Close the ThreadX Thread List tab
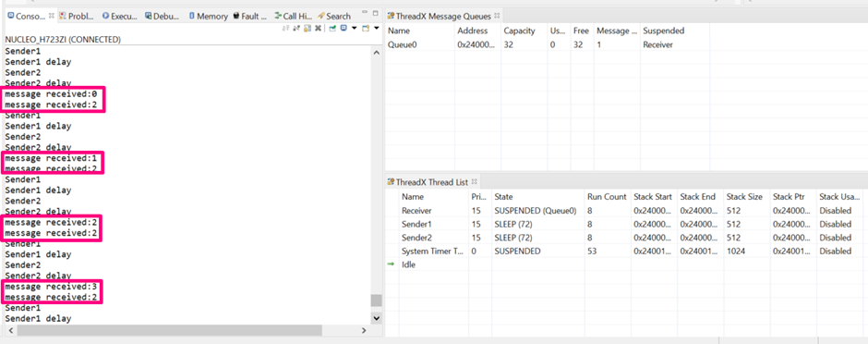This screenshot has width=868, height=344. (474, 181)
